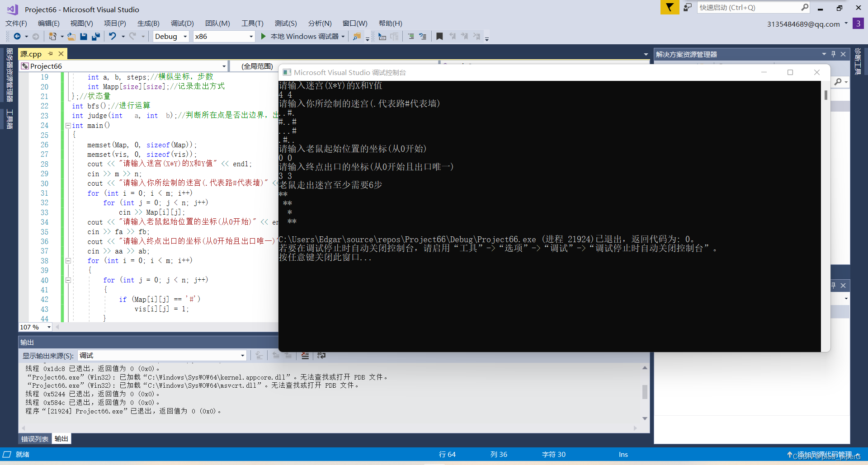This screenshot has height=465, width=868.
Task: Switch to the 错误列表 tab
Action: (35, 439)
